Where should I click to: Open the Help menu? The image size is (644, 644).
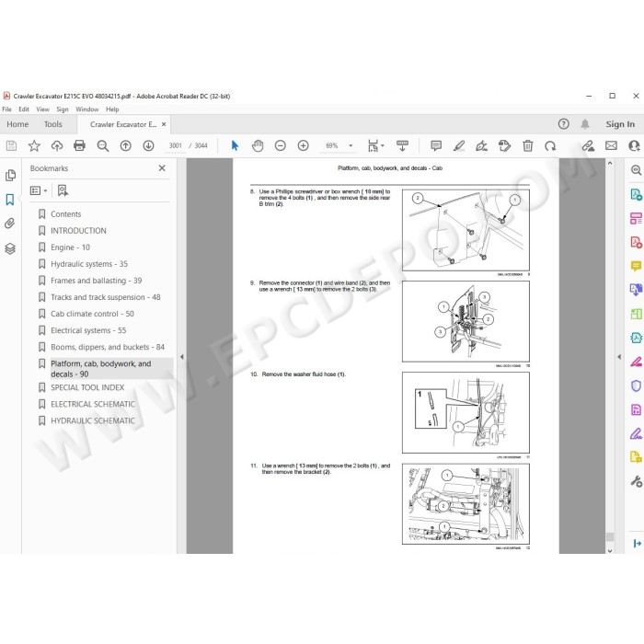tap(112, 109)
